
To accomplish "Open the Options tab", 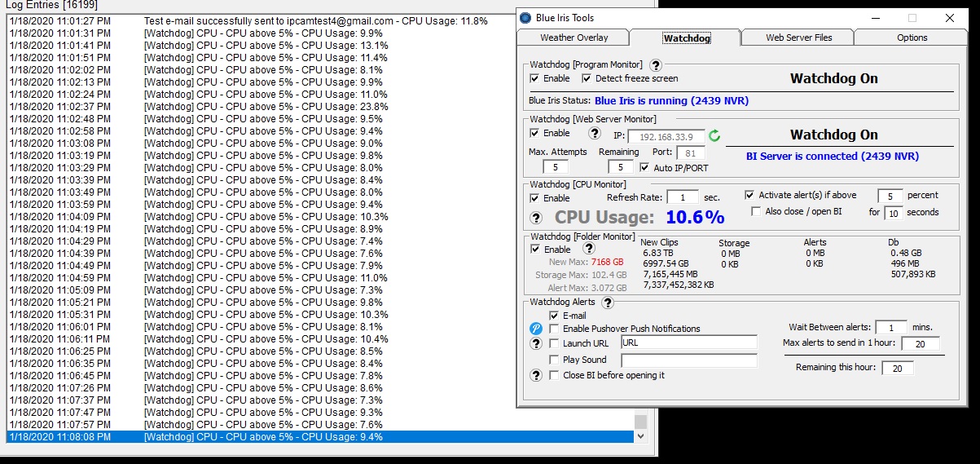I will click(912, 38).
